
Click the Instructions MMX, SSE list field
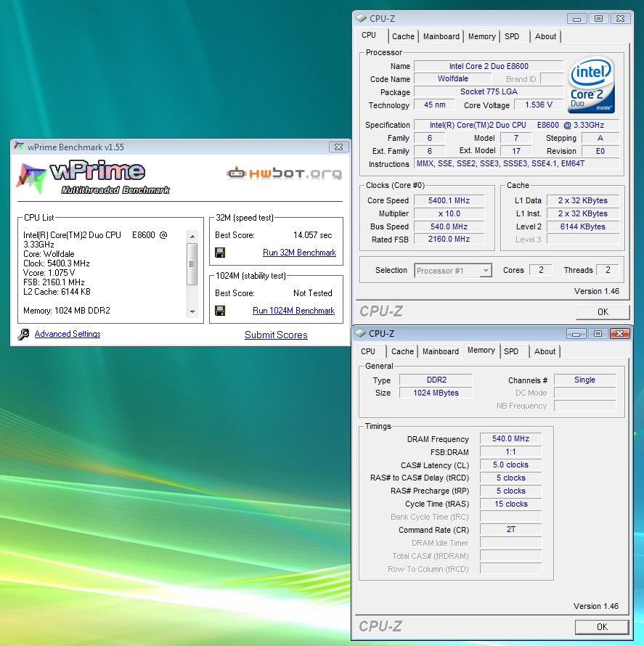pos(517,163)
